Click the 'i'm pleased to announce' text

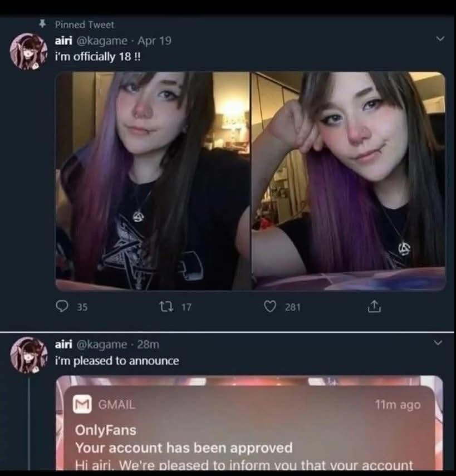pyautogui.click(x=117, y=361)
